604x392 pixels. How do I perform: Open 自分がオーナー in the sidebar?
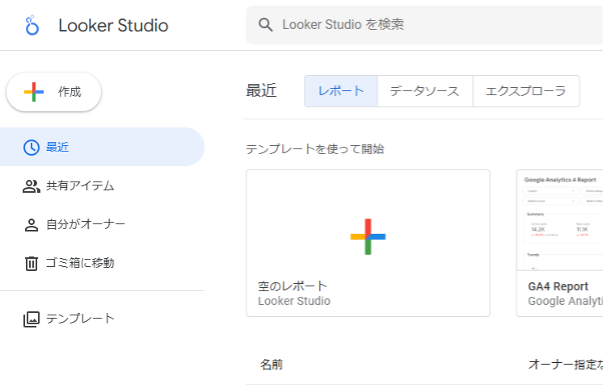[x=102, y=225]
